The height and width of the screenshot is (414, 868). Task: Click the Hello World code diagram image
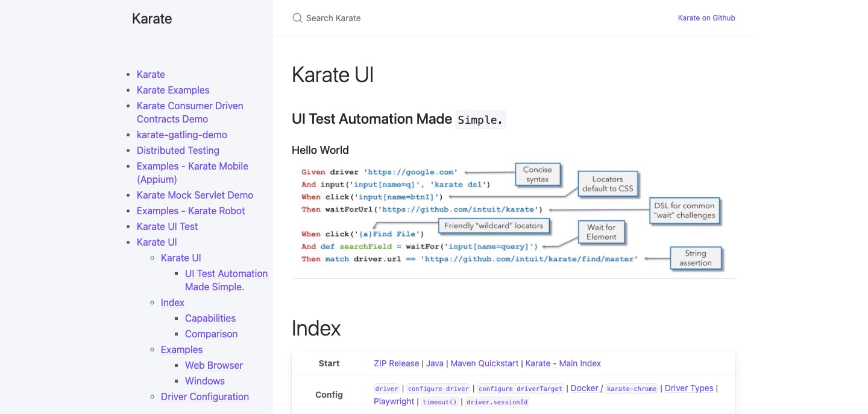click(x=512, y=215)
